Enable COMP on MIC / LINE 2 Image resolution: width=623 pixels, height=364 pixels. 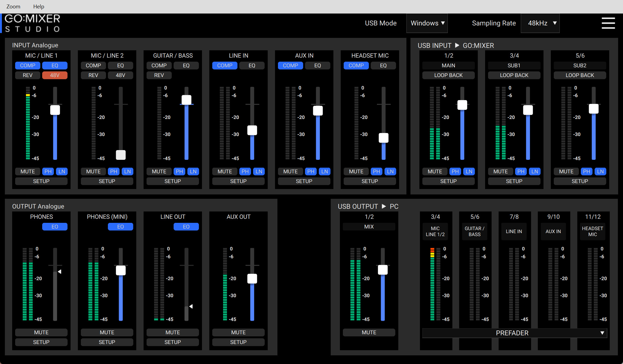pyautogui.click(x=93, y=65)
